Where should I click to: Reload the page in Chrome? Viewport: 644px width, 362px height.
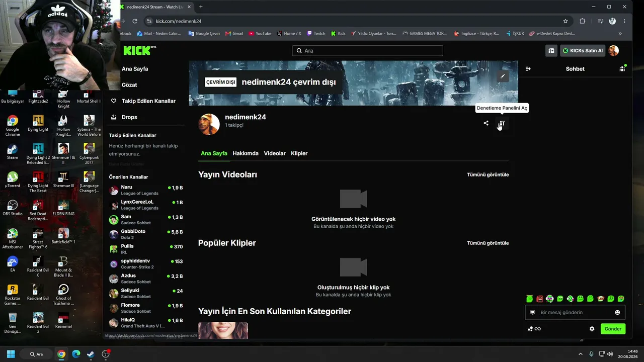coord(135,21)
